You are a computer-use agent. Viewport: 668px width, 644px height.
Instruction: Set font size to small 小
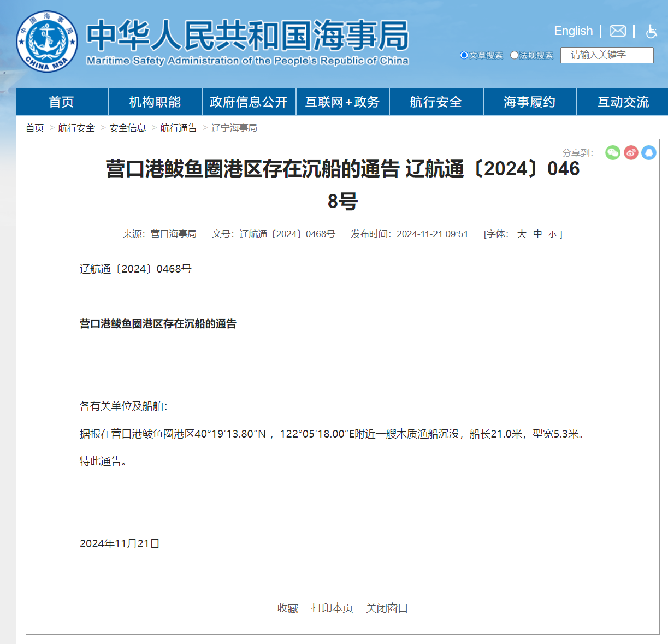coord(552,234)
